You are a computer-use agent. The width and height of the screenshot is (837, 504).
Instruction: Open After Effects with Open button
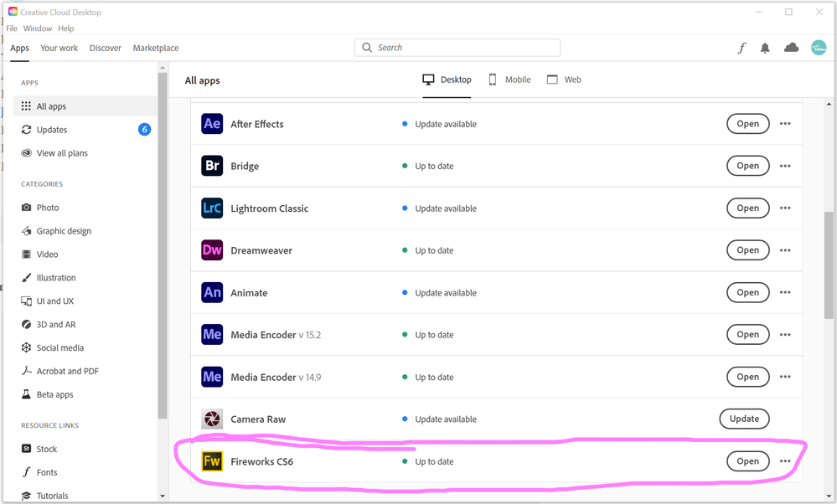748,124
